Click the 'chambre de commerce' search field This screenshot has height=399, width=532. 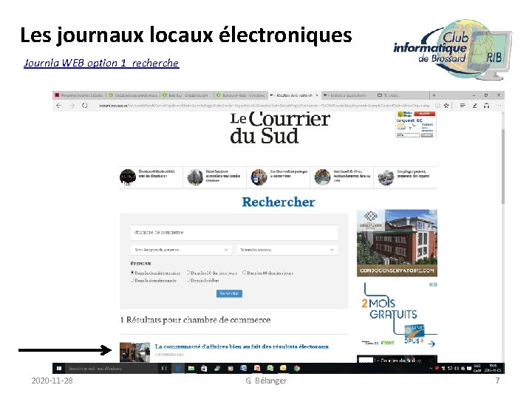click(234, 233)
